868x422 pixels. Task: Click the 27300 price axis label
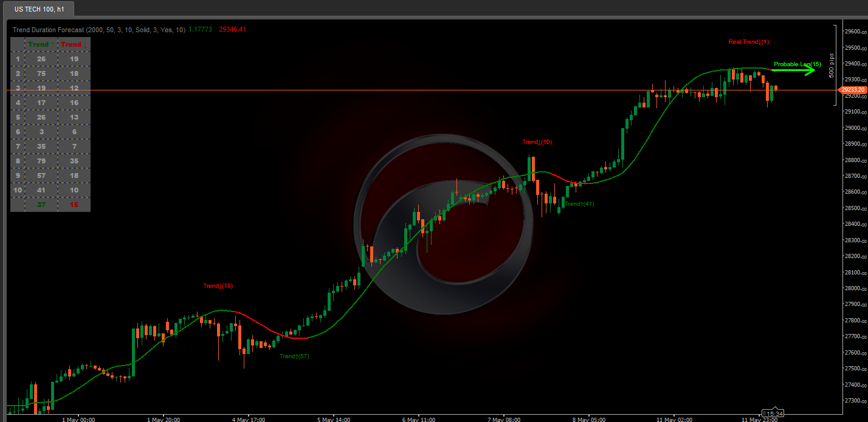coord(855,401)
